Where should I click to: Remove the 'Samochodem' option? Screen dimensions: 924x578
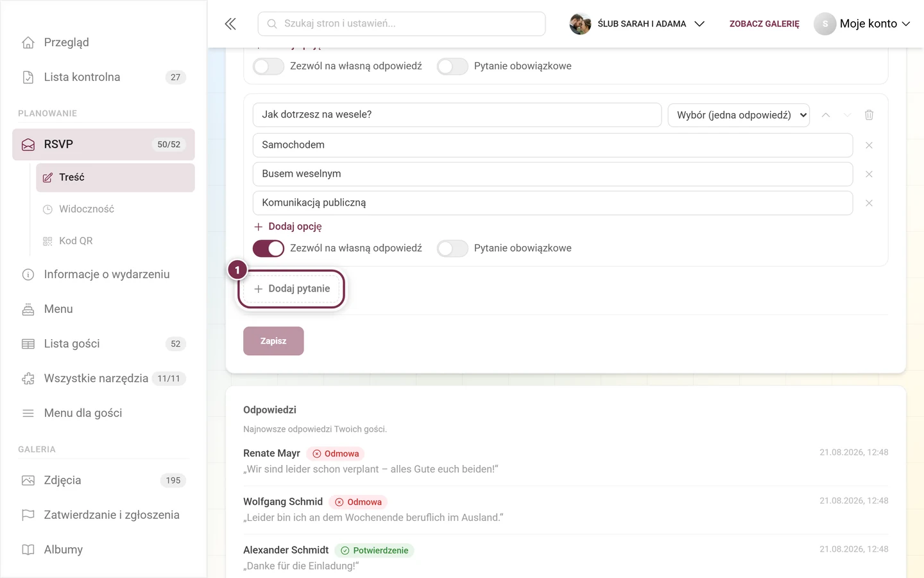point(869,145)
